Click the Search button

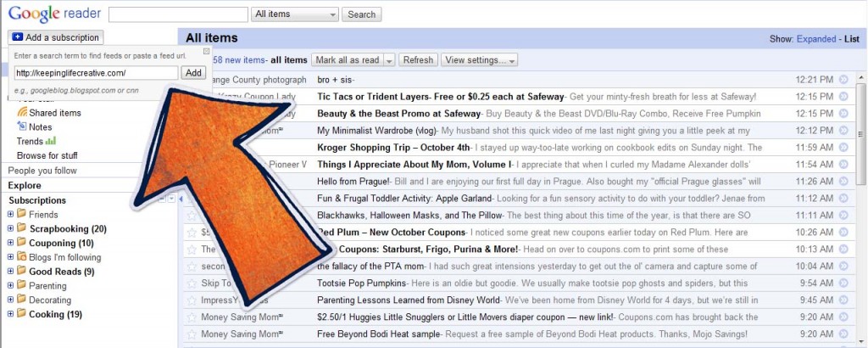pyautogui.click(x=361, y=14)
